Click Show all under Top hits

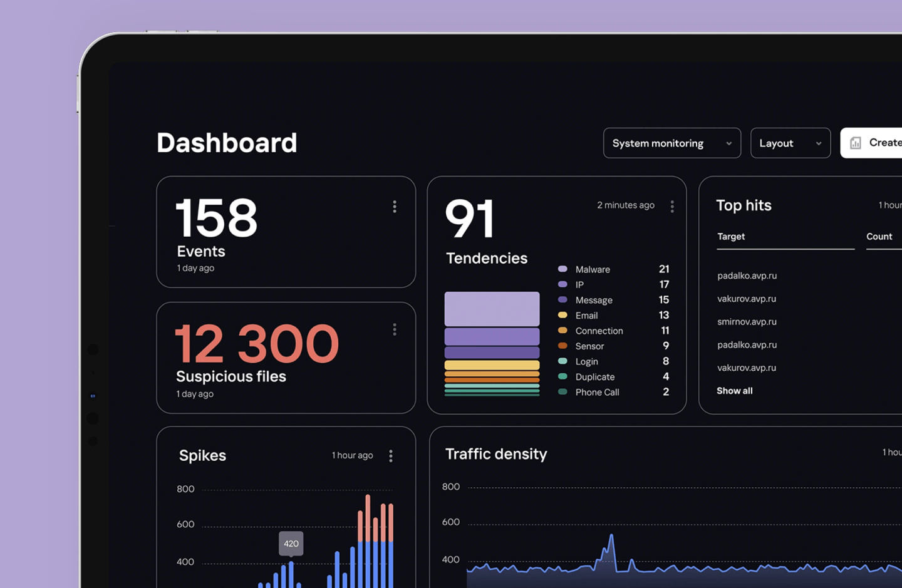tap(735, 391)
